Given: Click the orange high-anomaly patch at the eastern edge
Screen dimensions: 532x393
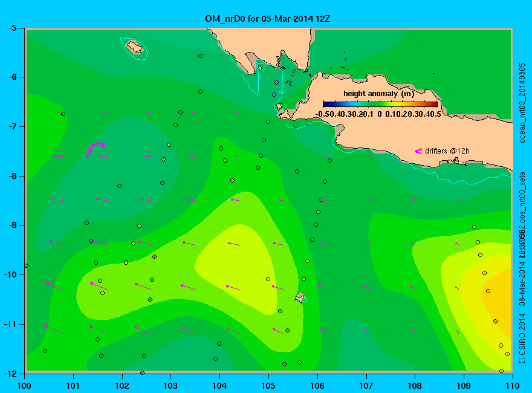Looking at the screenshot, I should (x=498, y=302).
